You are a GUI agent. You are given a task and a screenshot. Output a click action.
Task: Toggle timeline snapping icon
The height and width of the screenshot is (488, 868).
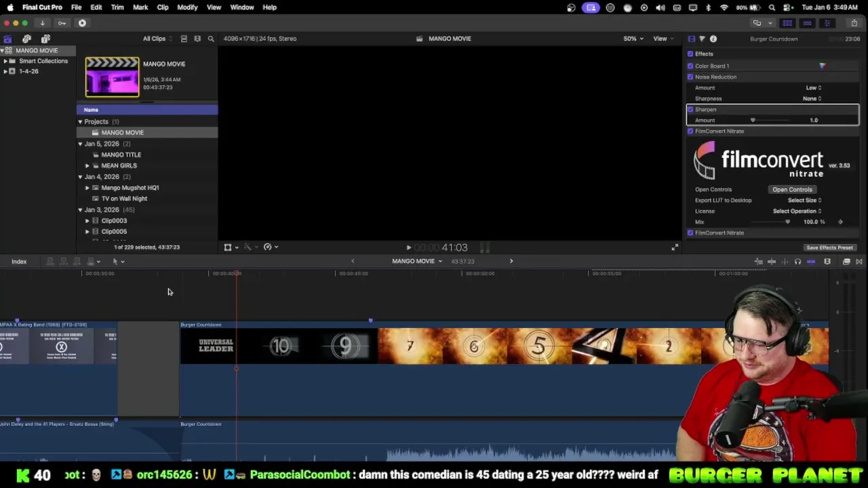click(811, 262)
